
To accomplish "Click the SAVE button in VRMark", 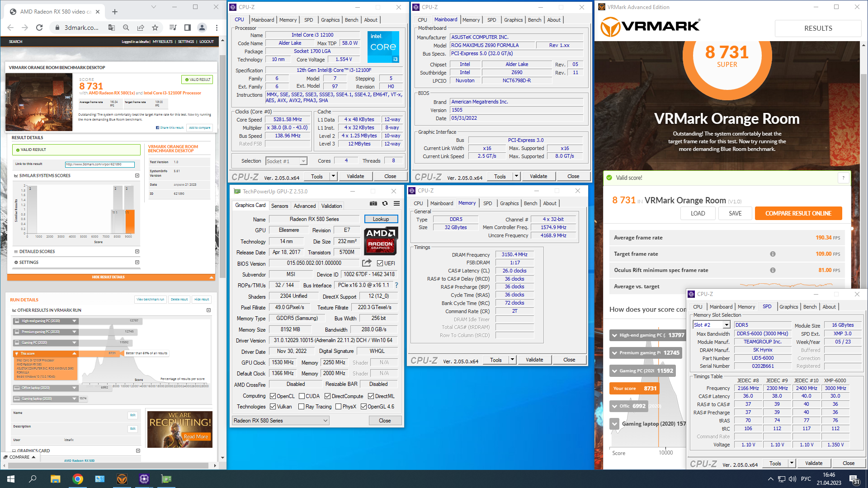I will [735, 213].
